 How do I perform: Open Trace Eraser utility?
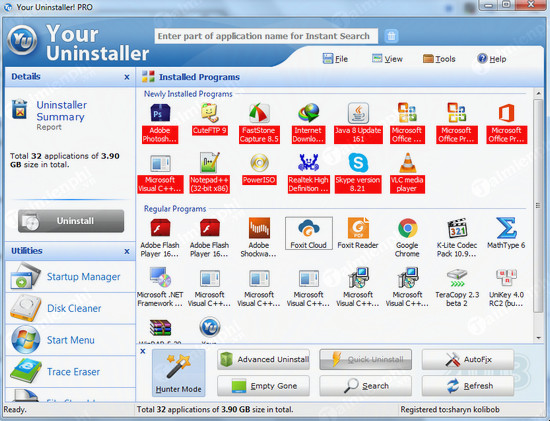70,371
